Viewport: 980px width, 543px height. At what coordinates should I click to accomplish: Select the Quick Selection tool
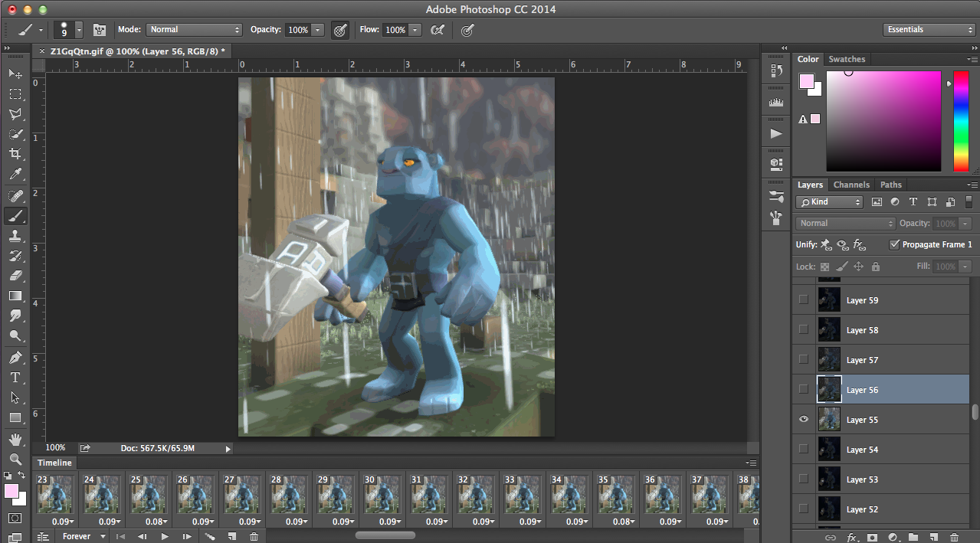15,134
